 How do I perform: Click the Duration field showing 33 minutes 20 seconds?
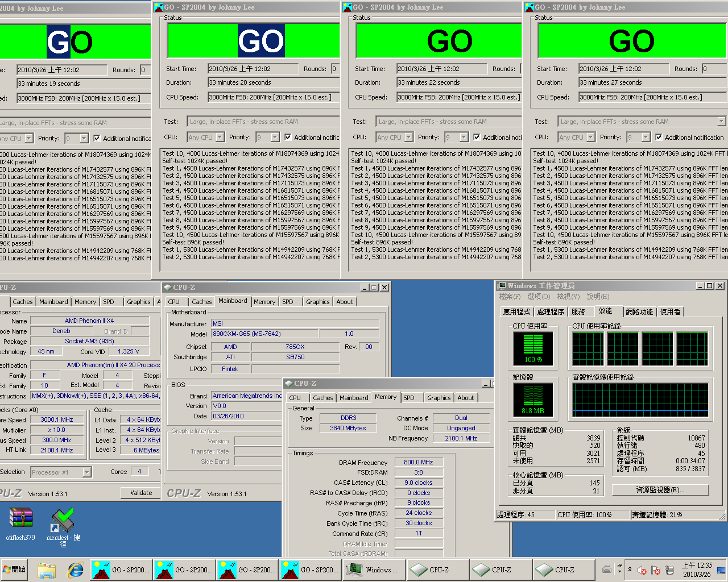click(x=274, y=82)
